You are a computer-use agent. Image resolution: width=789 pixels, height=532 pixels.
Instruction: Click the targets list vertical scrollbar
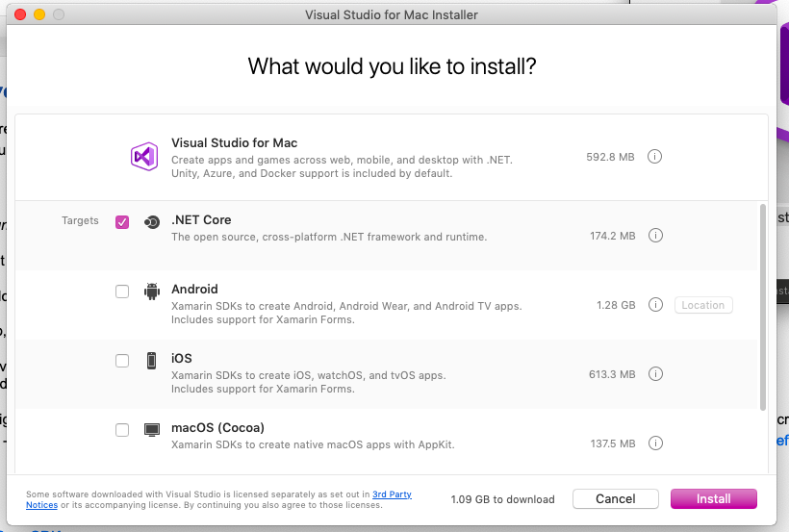(x=764, y=306)
